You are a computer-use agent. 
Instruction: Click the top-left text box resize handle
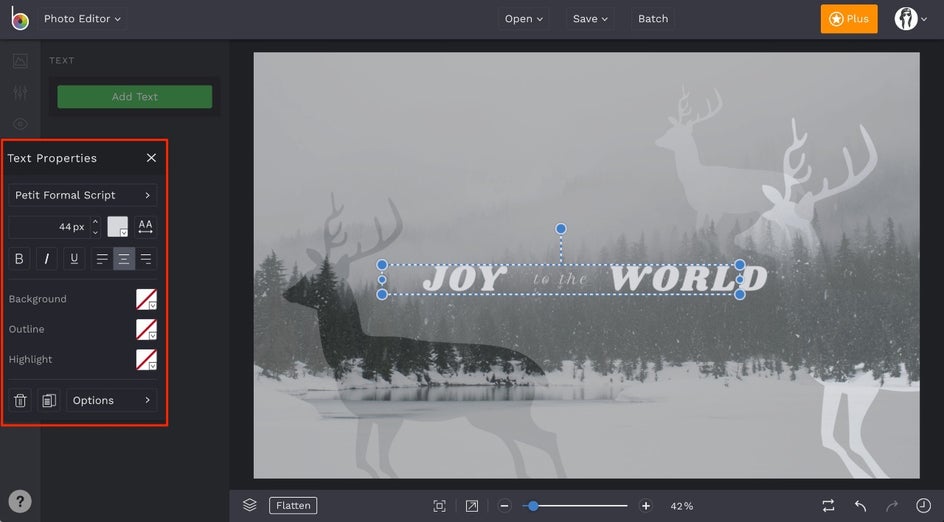[382, 265]
